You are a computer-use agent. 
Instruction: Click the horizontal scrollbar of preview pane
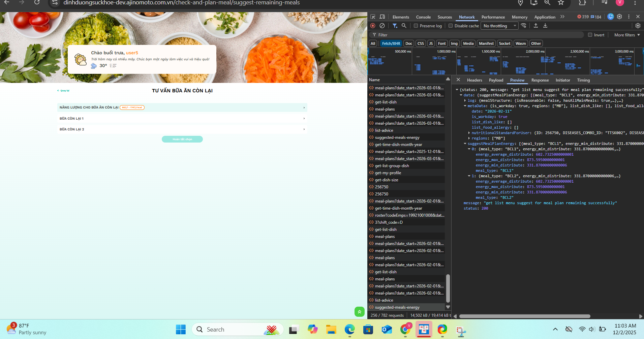pyautogui.click(x=525, y=316)
